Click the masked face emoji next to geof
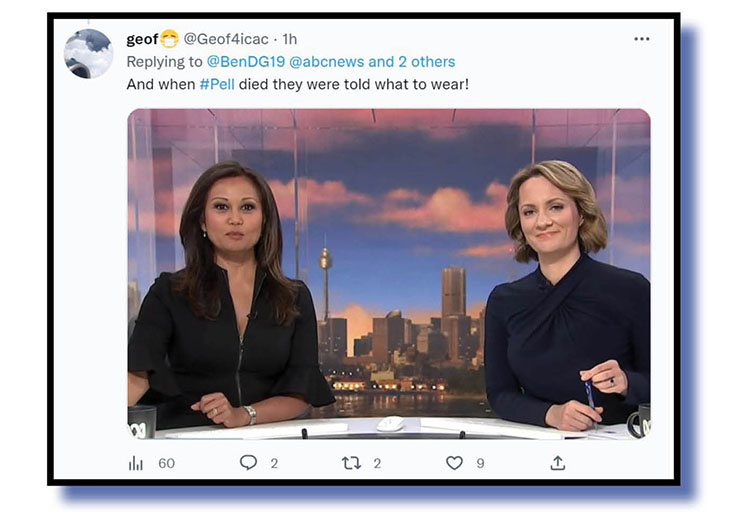 169,39
